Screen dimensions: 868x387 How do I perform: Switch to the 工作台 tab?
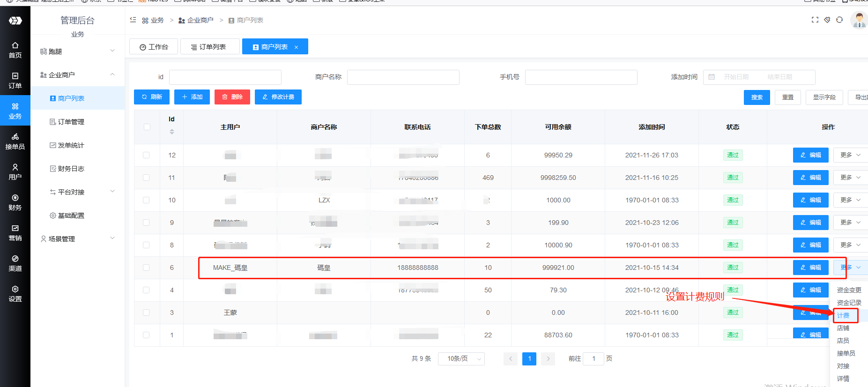tap(154, 47)
